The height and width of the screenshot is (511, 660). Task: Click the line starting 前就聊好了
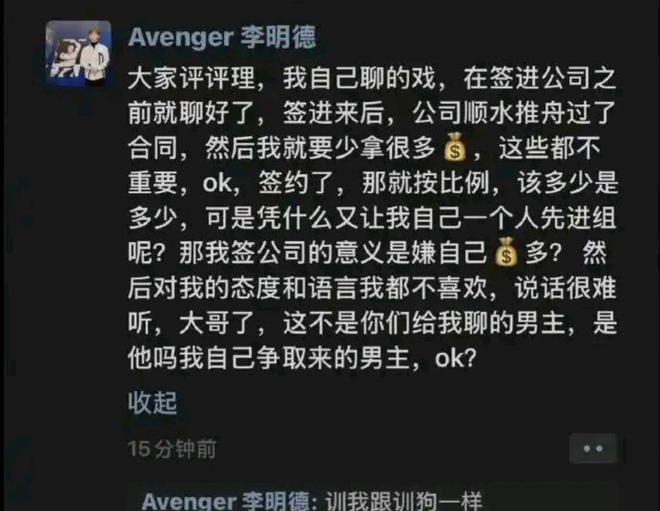tap(372, 113)
